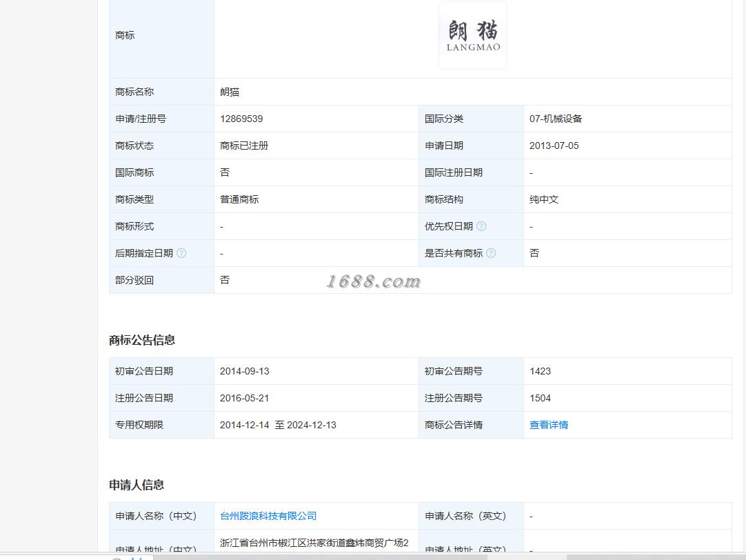Select application date 2013-07-05

pos(554,146)
